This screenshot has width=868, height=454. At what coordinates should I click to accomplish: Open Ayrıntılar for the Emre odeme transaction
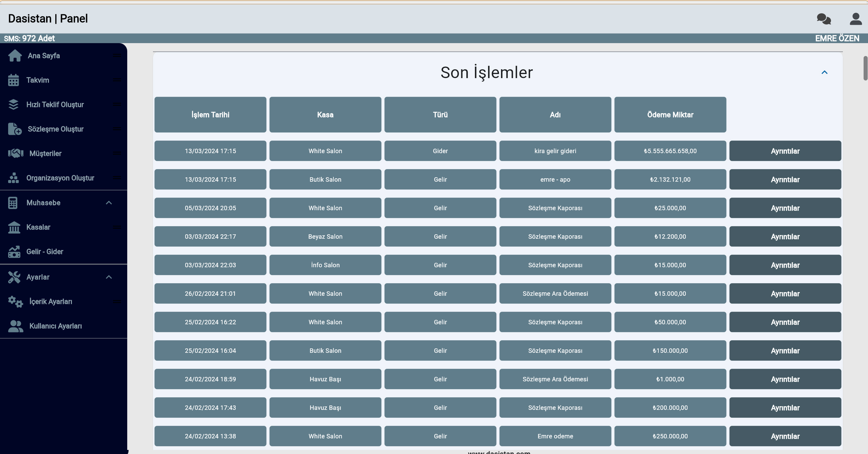coord(785,436)
